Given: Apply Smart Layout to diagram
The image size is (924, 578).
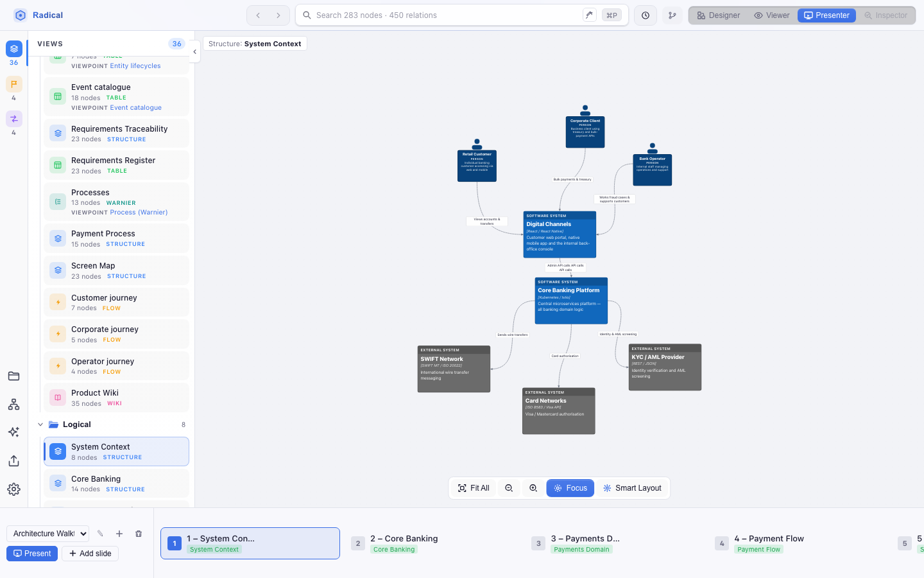Looking at the screenshot, I should (632, 488).
